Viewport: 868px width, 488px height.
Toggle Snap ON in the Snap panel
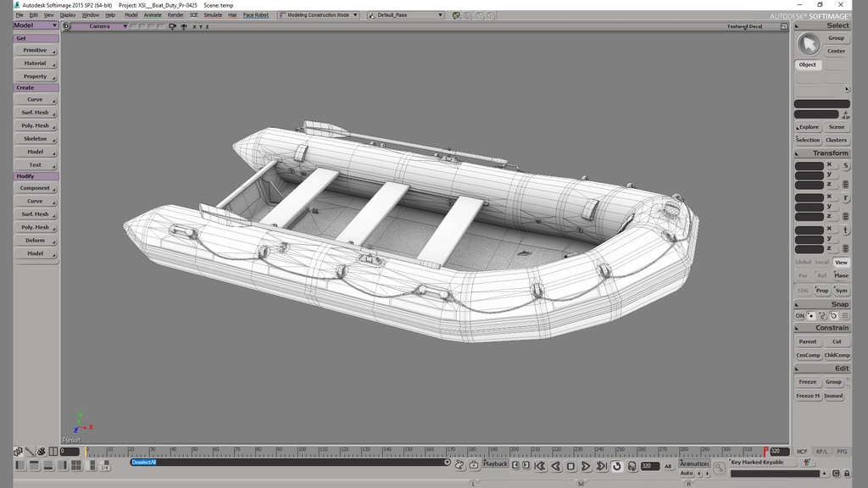800,315
